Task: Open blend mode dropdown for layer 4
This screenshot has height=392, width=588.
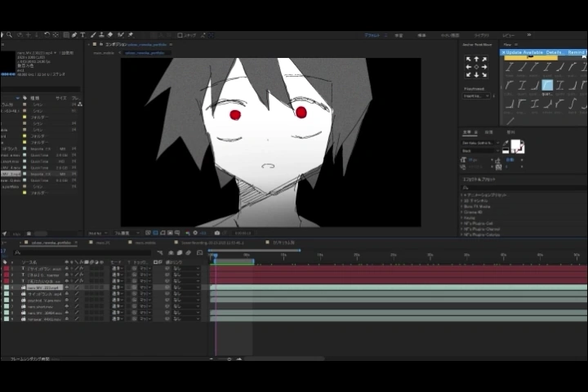Action: (117, 287)
